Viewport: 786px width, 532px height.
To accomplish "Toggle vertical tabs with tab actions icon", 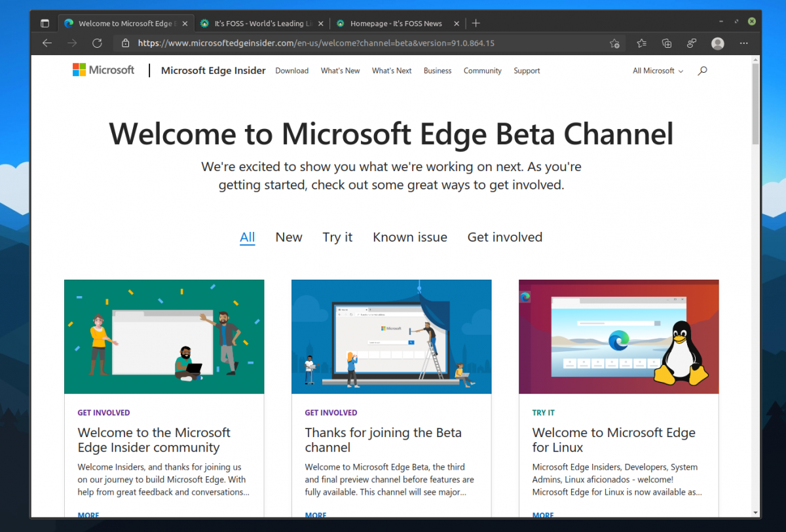I will coord(45,22).
